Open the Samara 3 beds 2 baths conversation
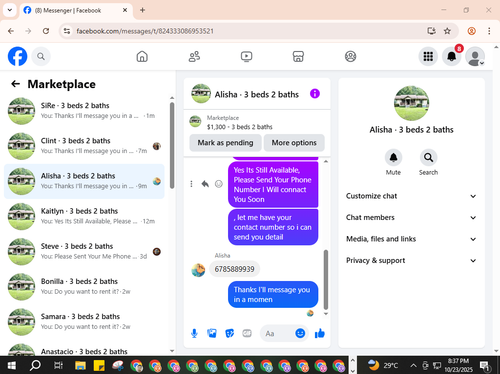The height and width of the screenshot is (374, 500). click(84, 322)
